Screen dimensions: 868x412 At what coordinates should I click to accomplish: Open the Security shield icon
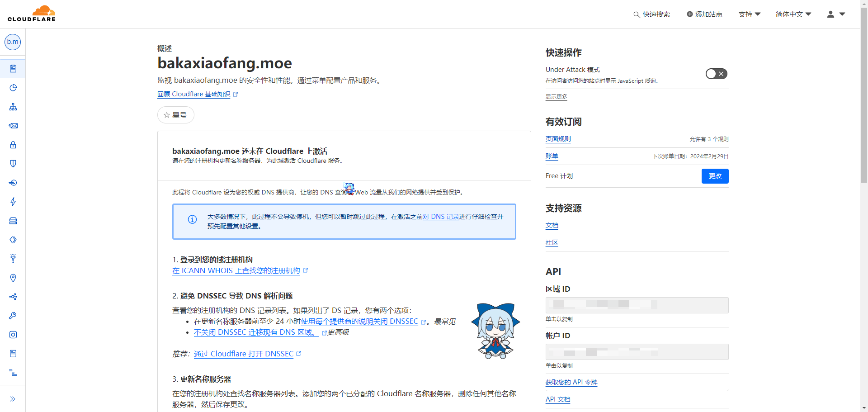pyautogui.click(x=13, y=164)
